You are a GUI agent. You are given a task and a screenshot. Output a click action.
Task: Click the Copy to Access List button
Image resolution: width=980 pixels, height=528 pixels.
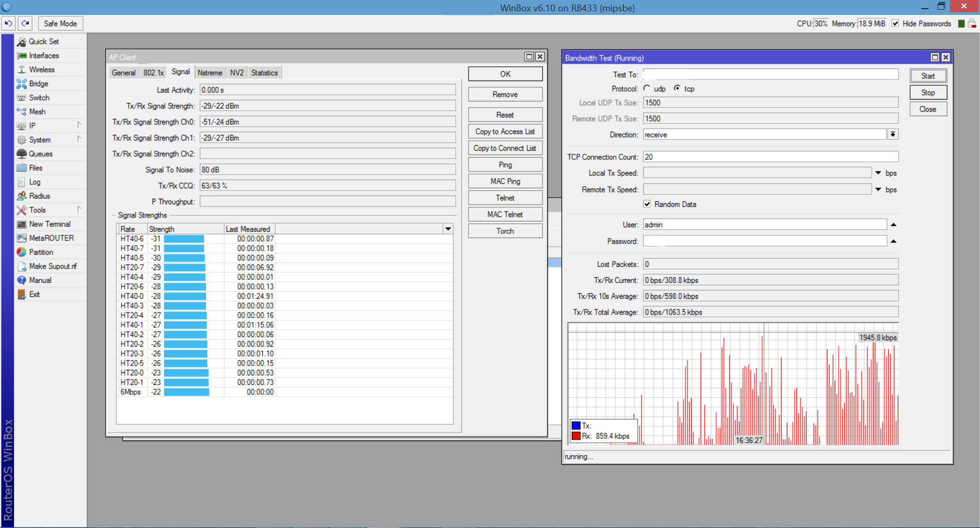pyautogui.click(x=505, y=132)
